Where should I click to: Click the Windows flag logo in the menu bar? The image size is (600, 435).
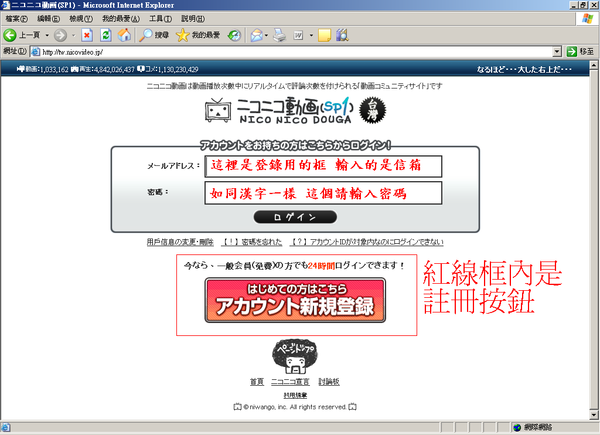(587, 18)
